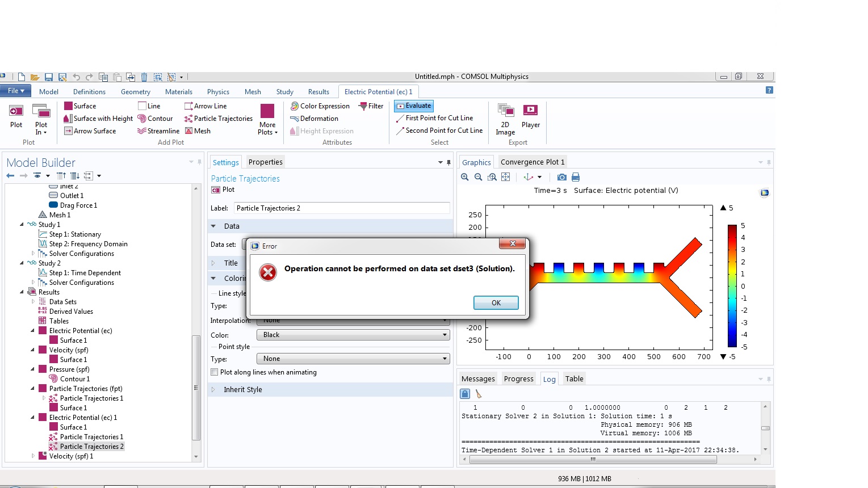Click the Streamline plot icon
Viewport: 868px width, 488px height.
[142, 131]
